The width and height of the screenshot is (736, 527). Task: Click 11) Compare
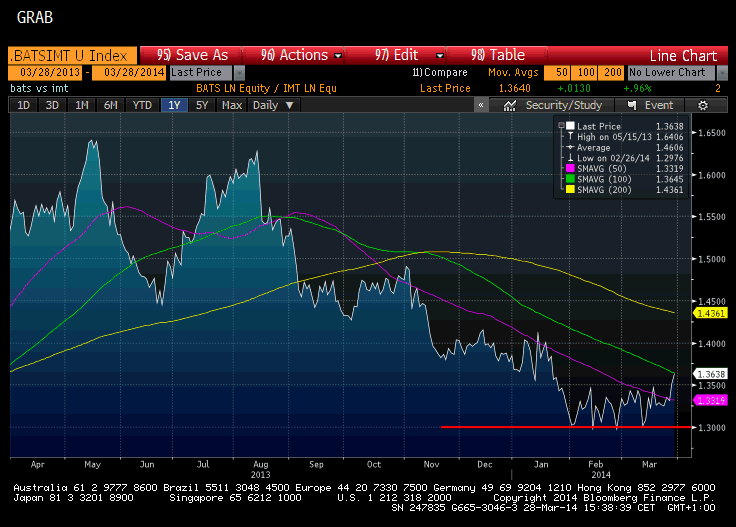tap(440, 73)
